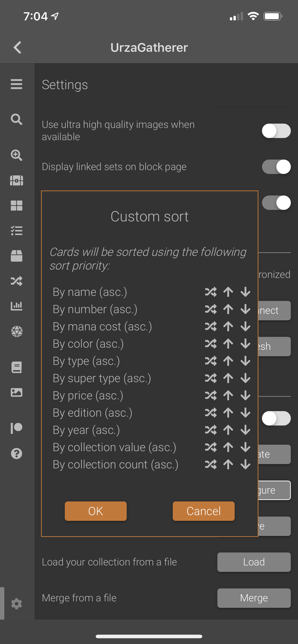Enable ultra high quality images toggle
The height and width of the screenshot is (644, 298).
tap(276, 131)
